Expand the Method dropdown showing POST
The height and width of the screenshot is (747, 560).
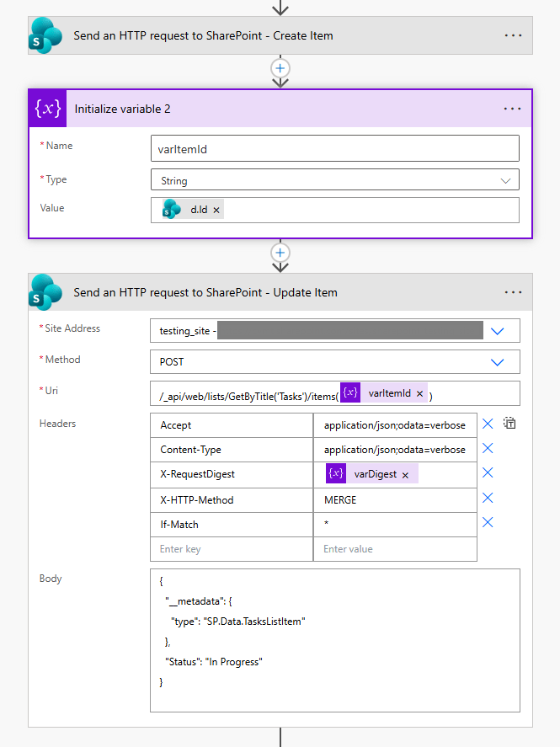[x=497, y=362]
